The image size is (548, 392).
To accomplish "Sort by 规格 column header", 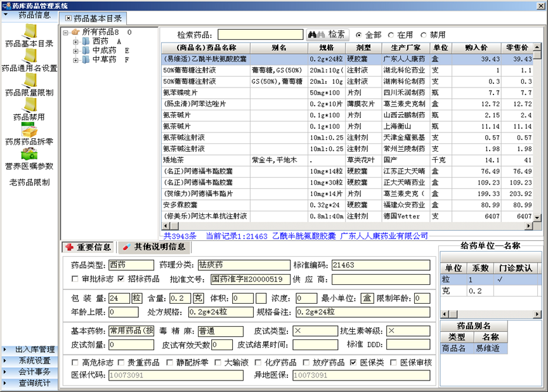I will pyautogui.click(x=327, y=48).
